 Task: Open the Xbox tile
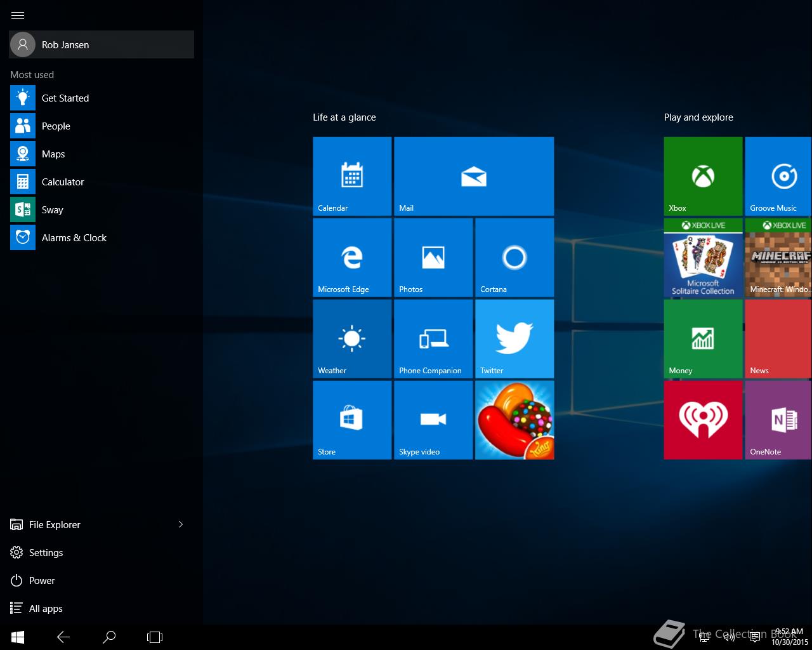tap(703, 176)
